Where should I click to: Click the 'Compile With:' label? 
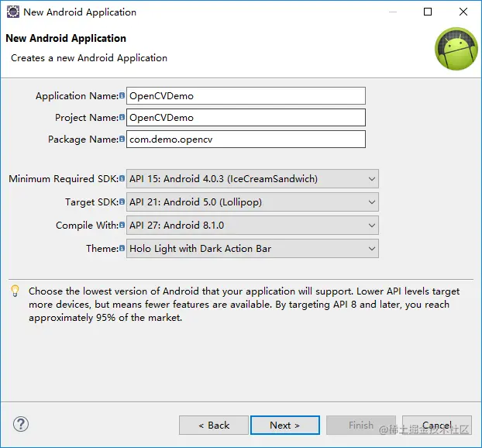pos(87,226)
